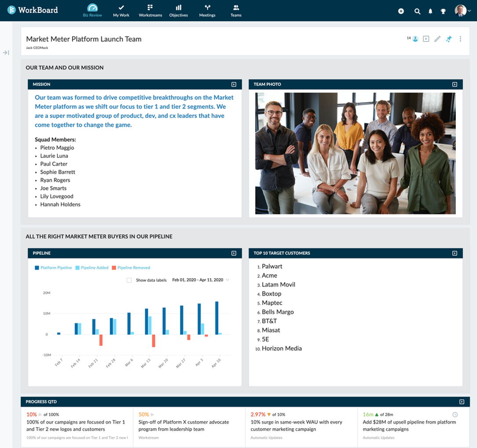Start presentation mode for the team page

click(426, 39)
